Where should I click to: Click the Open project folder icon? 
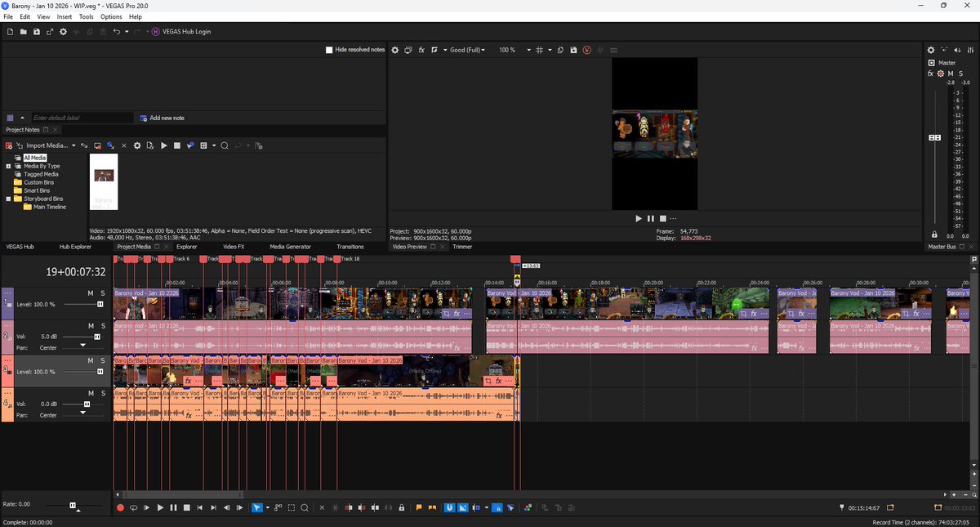pos(24,31)
